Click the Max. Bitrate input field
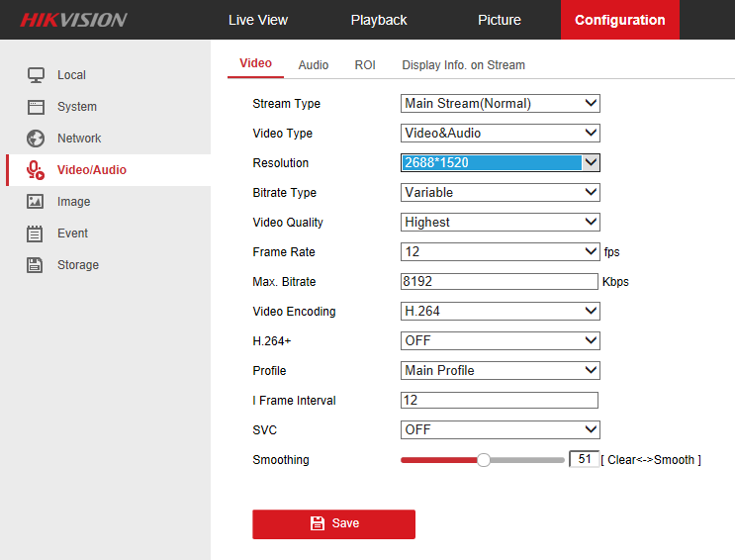 [500, 282]
